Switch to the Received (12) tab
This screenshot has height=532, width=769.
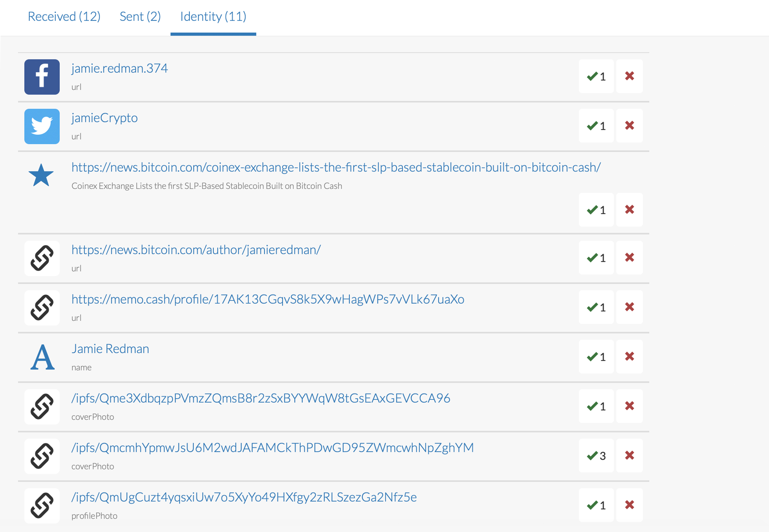coord(64,17)
